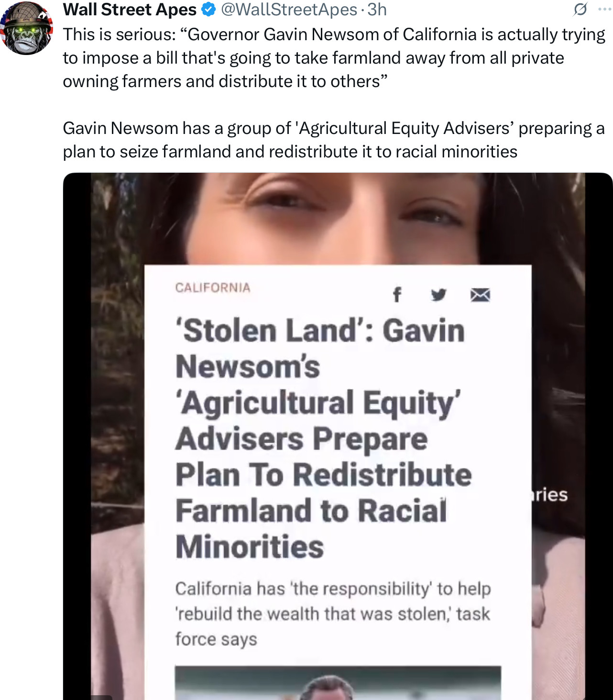This screenshot has width=613, height=700.
Task: Open the 3h timestamp link
Action: 377,10
